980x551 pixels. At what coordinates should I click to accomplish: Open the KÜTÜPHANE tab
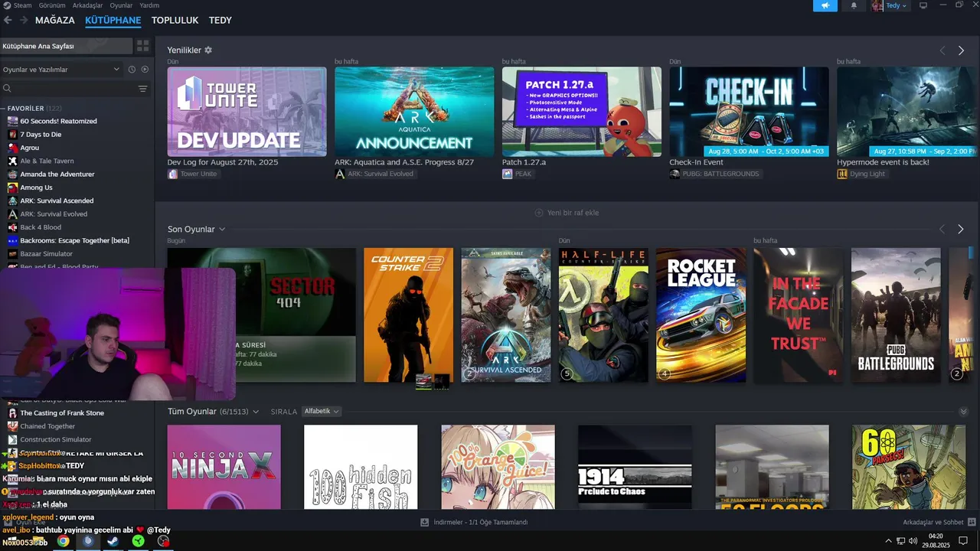pyautogui.click(x=113, y=20)
